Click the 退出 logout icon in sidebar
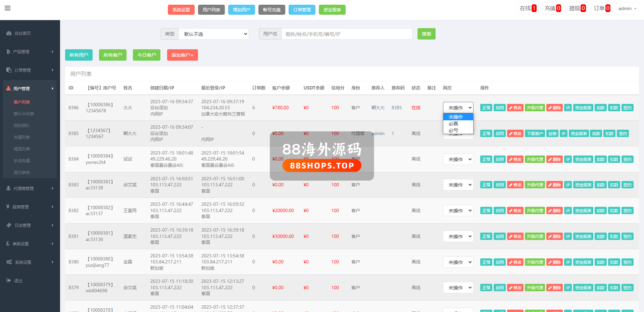 (9, 280)
